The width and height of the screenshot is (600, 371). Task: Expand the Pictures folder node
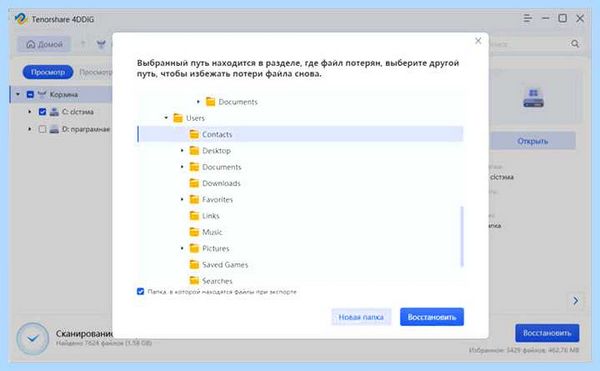click(x=182, y=248)
